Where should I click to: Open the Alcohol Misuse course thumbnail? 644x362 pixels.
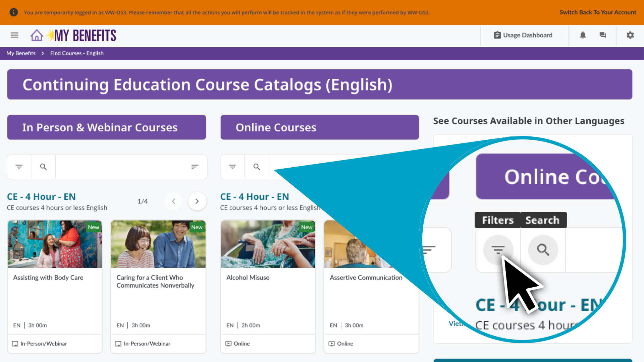[268, 244]
